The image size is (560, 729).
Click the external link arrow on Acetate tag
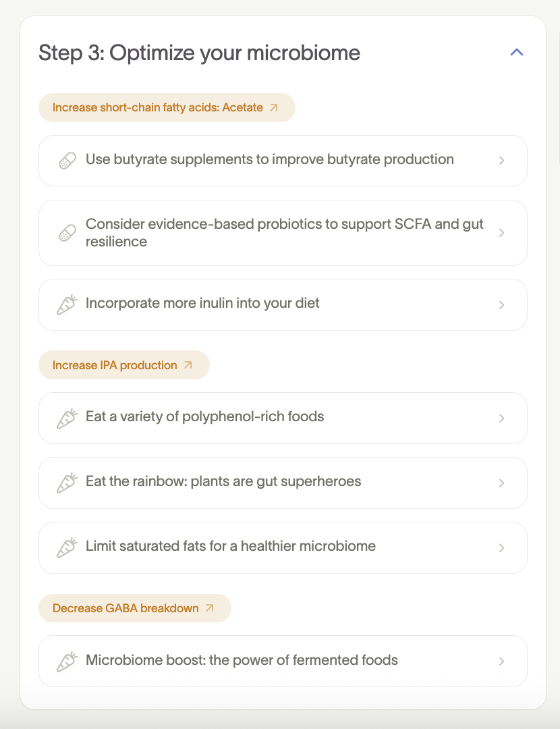pyautogui.click(x=273, y=107)
